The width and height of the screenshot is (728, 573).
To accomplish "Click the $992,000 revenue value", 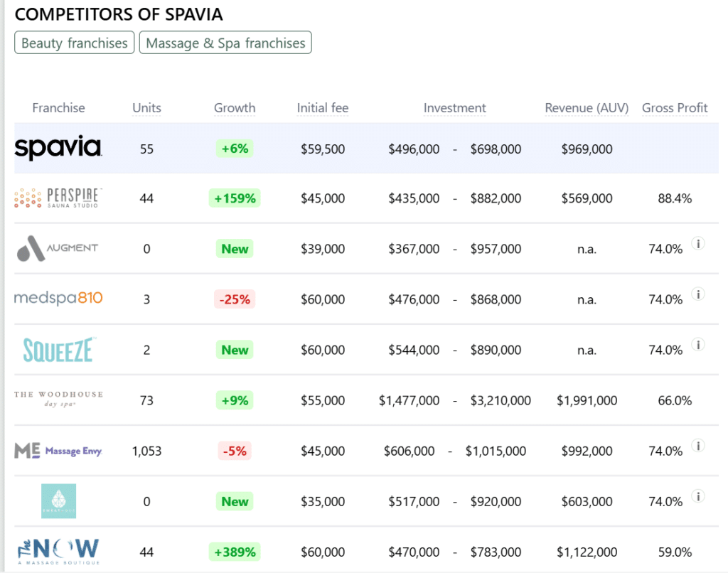I will click(587, 451).
